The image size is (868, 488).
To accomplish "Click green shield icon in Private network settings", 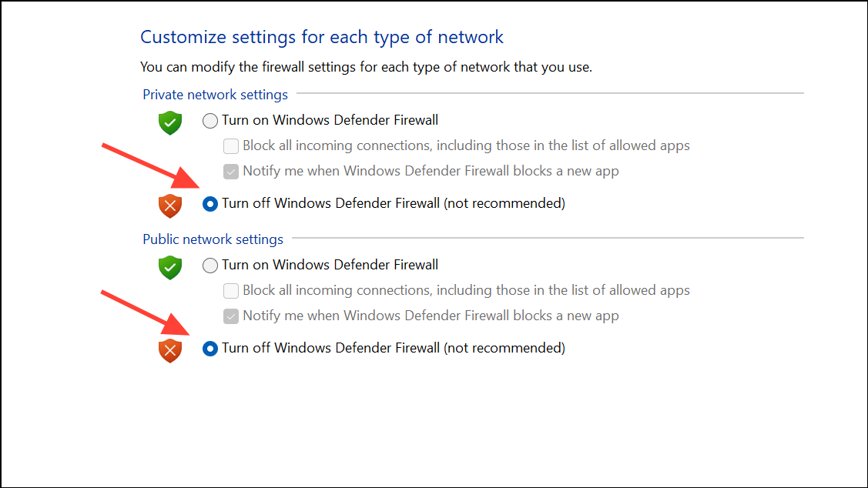I will pos(170,123).
